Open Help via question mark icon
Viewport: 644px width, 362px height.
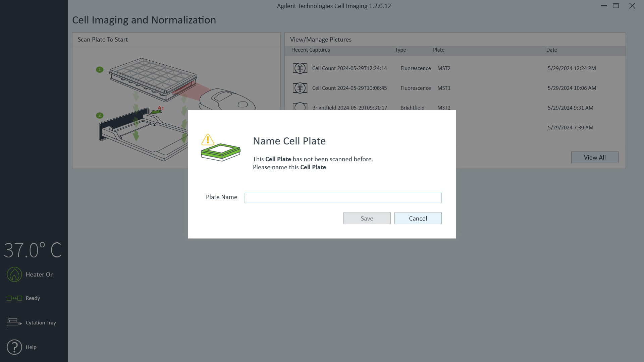(14, 347)
